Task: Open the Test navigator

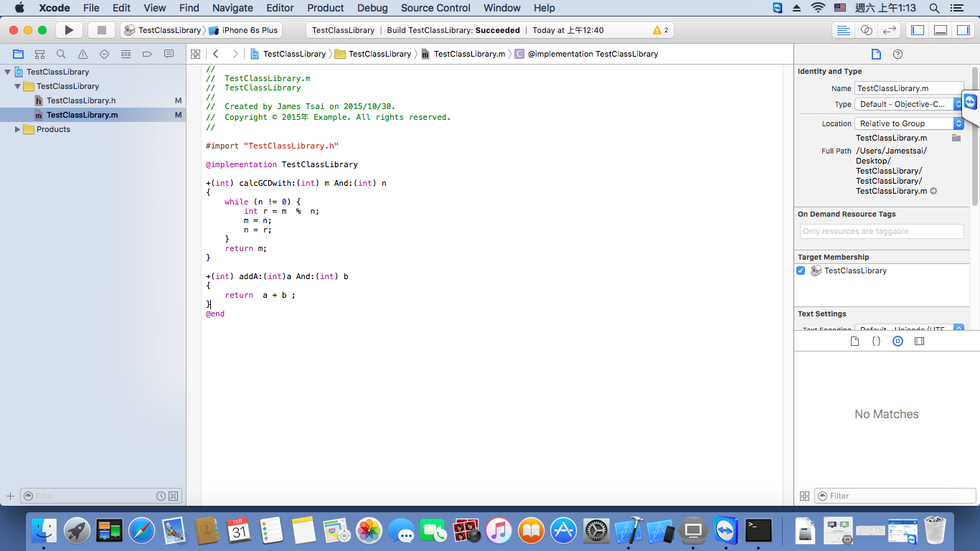Action: (x=104, y=54)
